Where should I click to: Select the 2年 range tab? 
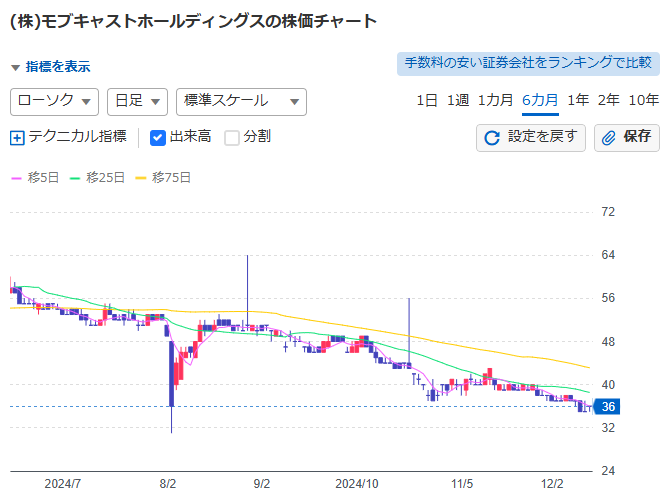(x=609, y=100)
